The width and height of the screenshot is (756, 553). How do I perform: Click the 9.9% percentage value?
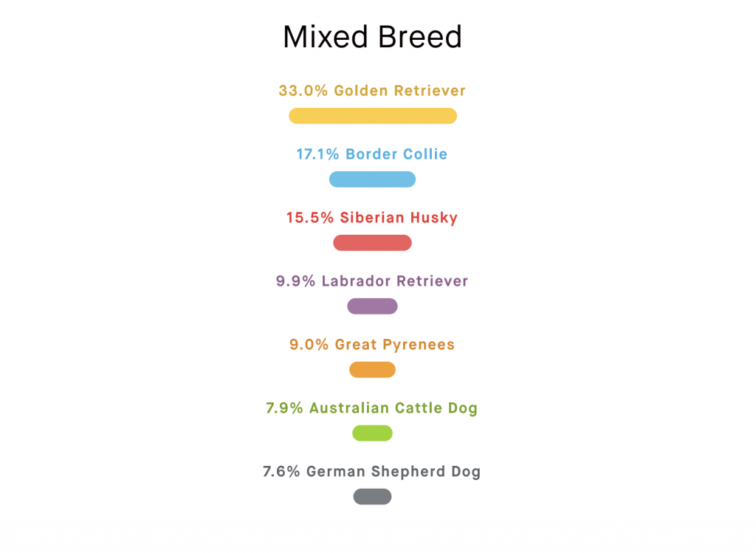coord(295,281)
